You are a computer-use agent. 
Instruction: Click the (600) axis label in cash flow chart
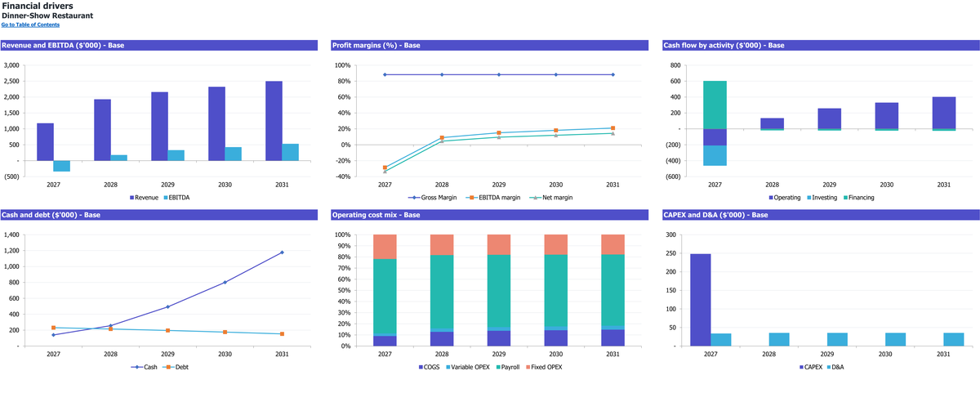coord(675,176)
